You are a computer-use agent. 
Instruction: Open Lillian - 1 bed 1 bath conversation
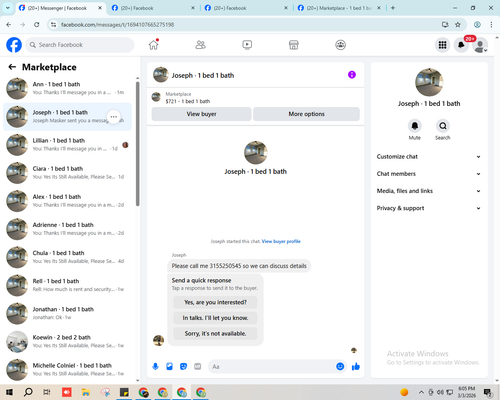click(x=67, y=145)
